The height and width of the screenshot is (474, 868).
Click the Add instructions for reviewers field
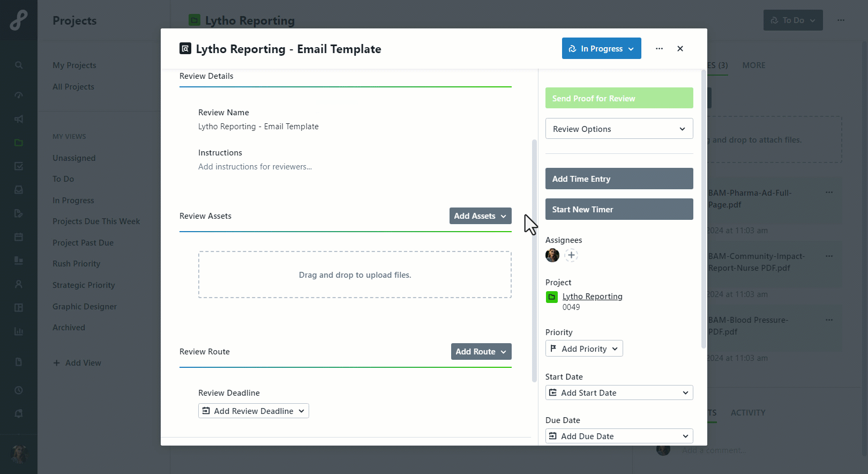[255, 167]
